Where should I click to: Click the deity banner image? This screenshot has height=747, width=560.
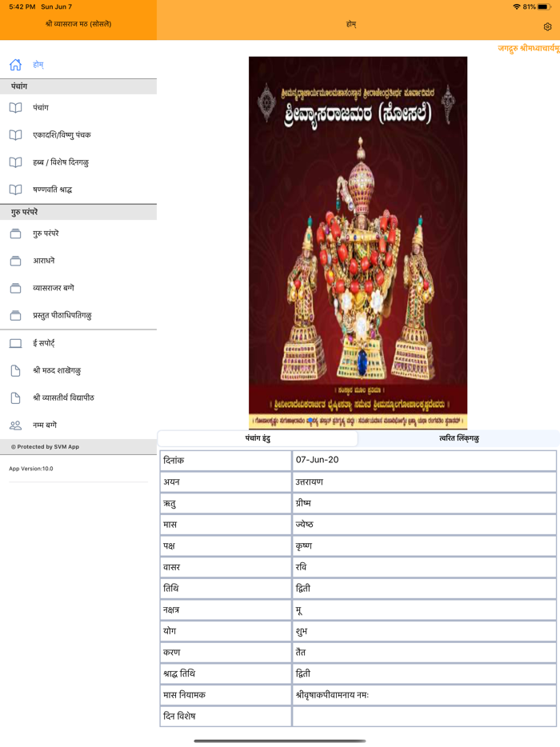click(358, 243)
